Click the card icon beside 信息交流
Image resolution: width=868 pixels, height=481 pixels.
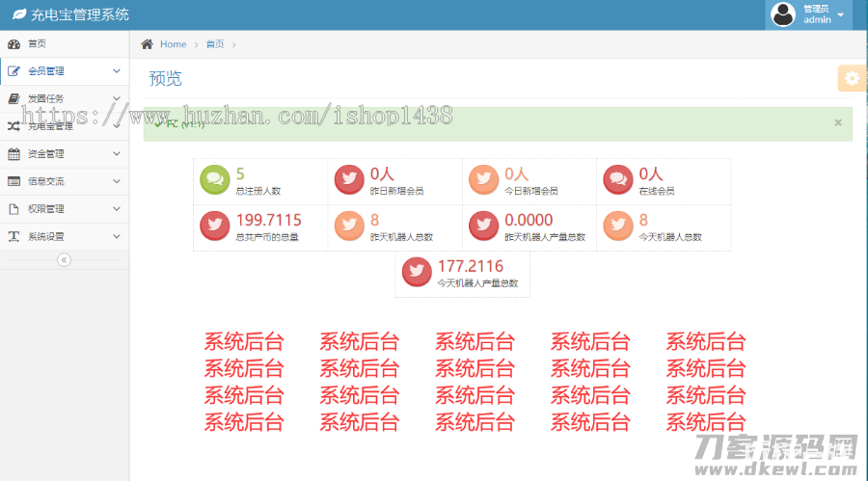pos(14,181)
